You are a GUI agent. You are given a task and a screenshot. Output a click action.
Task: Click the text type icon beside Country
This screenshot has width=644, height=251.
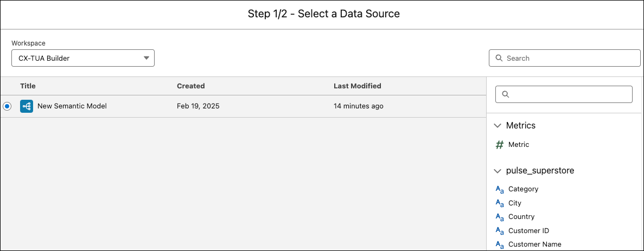(x=500, y=217)
